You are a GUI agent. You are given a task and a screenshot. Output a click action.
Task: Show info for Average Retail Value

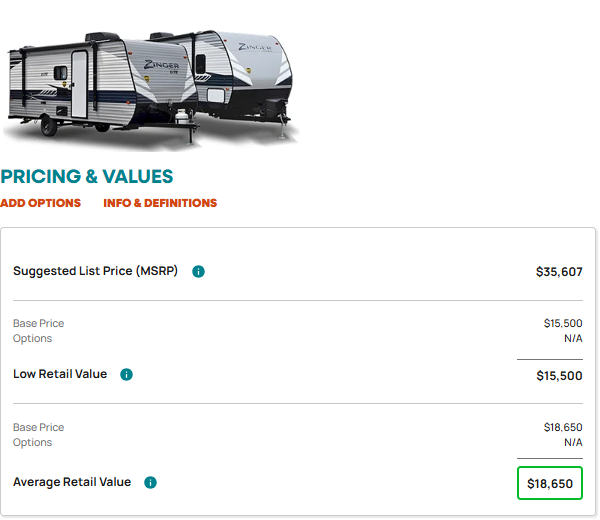click(x=150, y=483)
